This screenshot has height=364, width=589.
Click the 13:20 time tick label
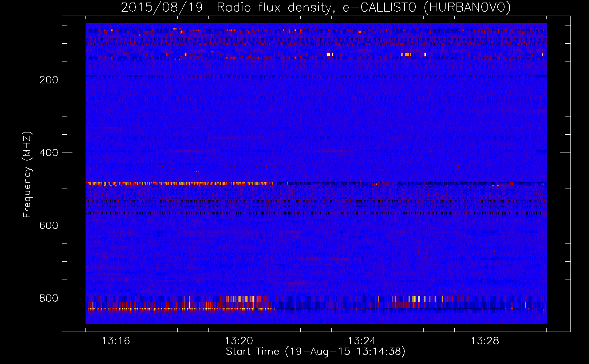[x=239, y=341]
